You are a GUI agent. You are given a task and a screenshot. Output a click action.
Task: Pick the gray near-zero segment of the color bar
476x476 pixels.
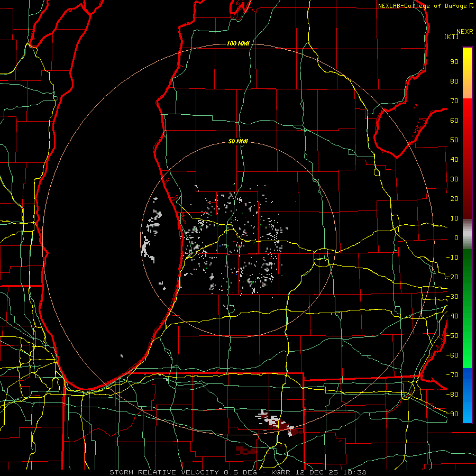[x=467, y=234]
